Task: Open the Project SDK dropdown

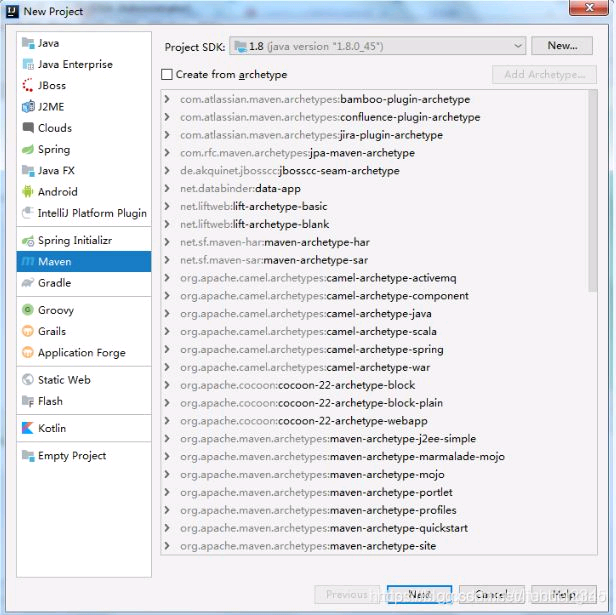Action: [x=378, y=46]
